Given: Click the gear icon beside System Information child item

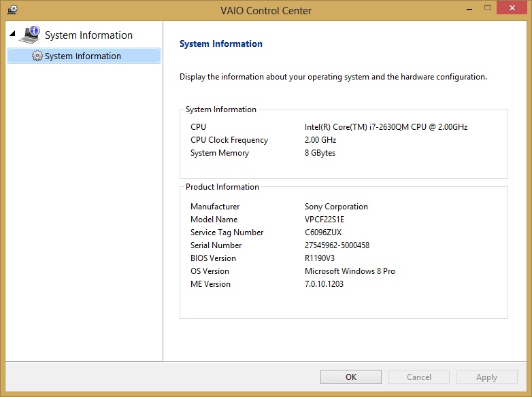Looking at the screenshot, I should pos(37,56).
